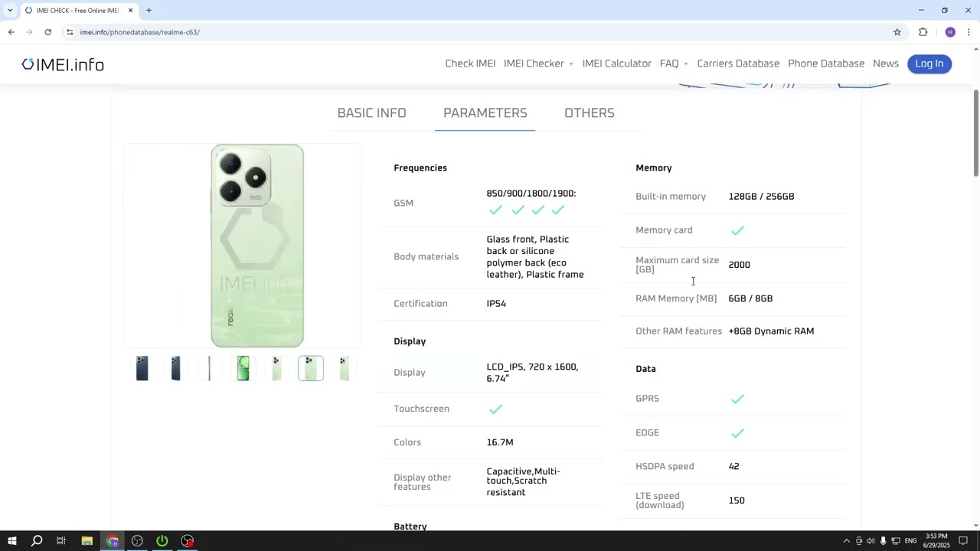Click the 850/900/1800/1900 GSM text
Viewport: 980px width, 551px height.
[x=531, y=194]
